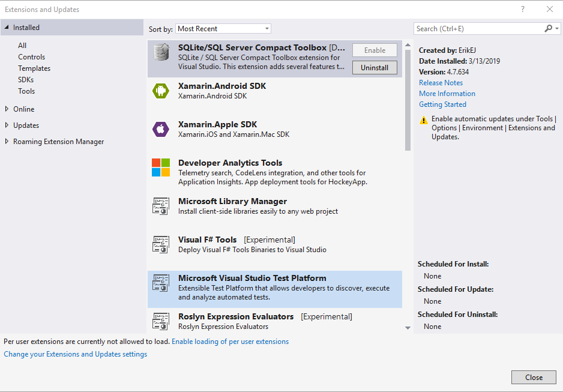The image size is (563, 392).
Task: Click the search magnifier icon
Action: (549, 28)
